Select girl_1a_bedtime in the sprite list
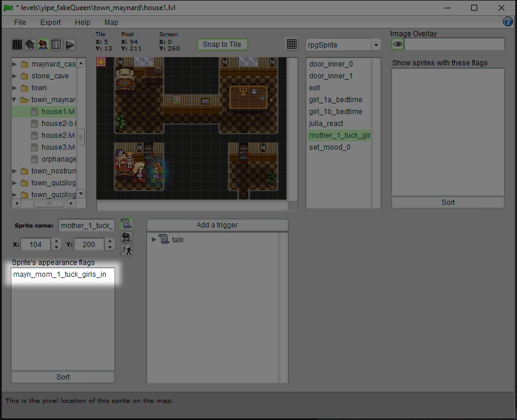 [335, 100]
